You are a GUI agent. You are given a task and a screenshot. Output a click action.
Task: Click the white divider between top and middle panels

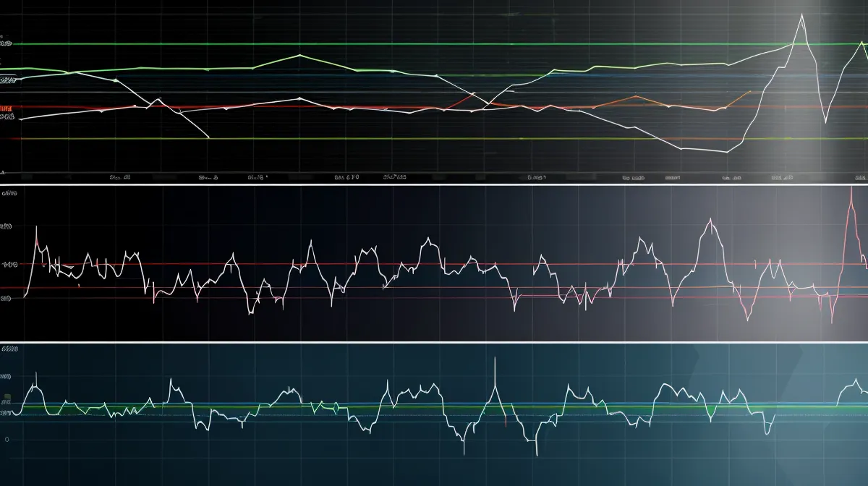(x=434, y=184)
